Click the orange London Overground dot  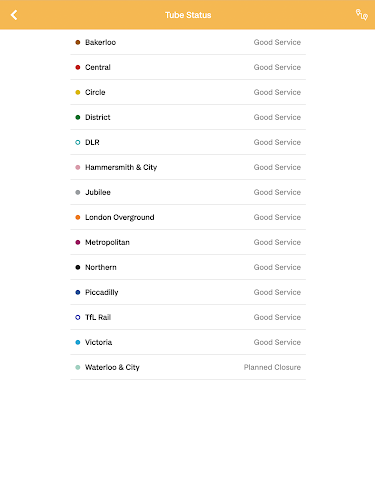click(x=78, y=217)
